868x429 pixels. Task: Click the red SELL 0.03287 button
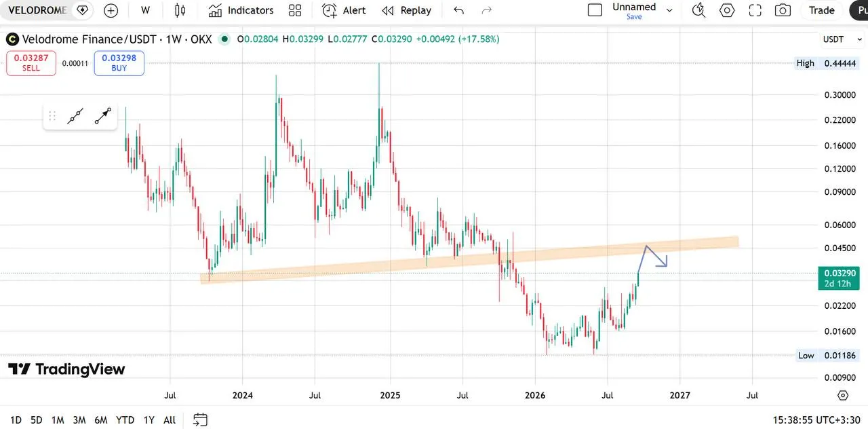(x=31, y=63)
